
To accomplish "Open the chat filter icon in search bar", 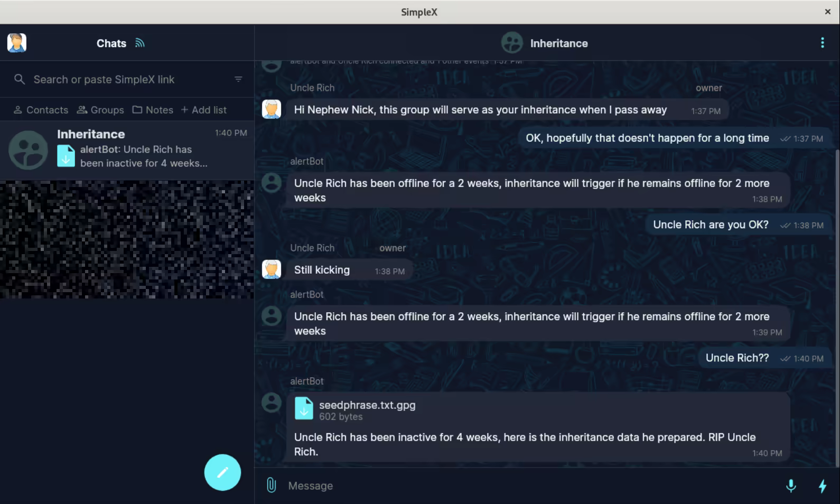I will click(238, 79).
